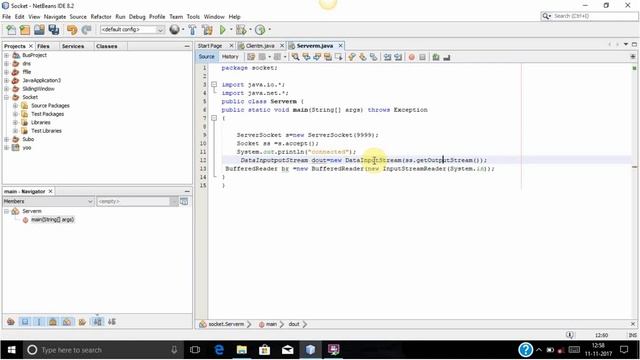640x360 pixels.
Task: Click the Profile Project icon
Action: [x=260, y=30]
